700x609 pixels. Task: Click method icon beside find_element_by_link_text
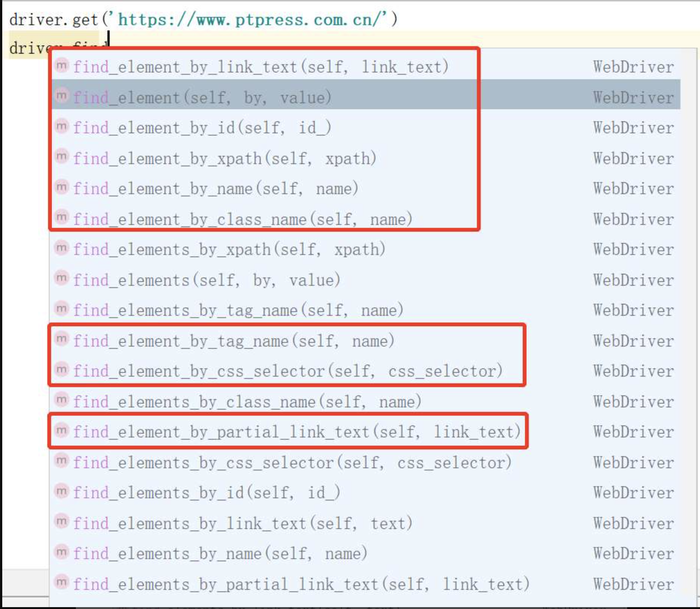[62, 65]
